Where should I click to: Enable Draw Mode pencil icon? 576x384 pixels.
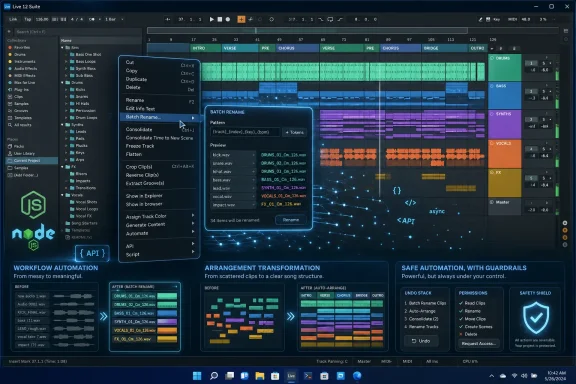pos(480,19)
